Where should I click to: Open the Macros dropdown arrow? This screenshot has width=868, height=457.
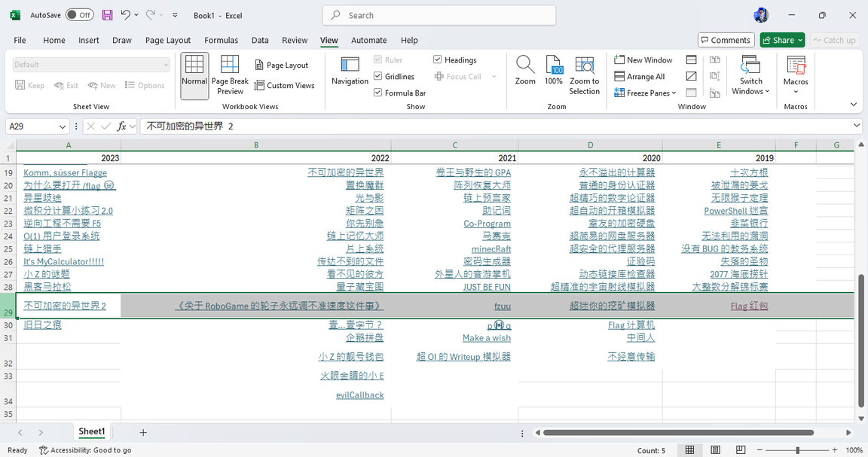pyautogui.click(x=796, y=92)
